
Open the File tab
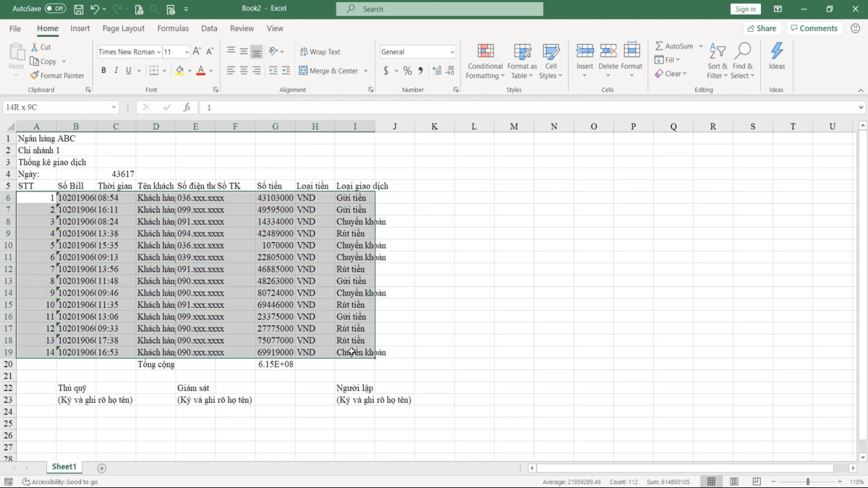point(15,29)
